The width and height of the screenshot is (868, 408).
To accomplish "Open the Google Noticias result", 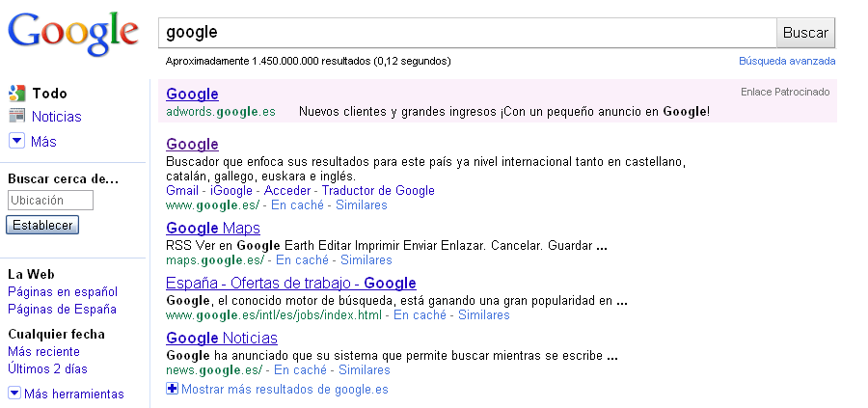I will pos(222,338).
